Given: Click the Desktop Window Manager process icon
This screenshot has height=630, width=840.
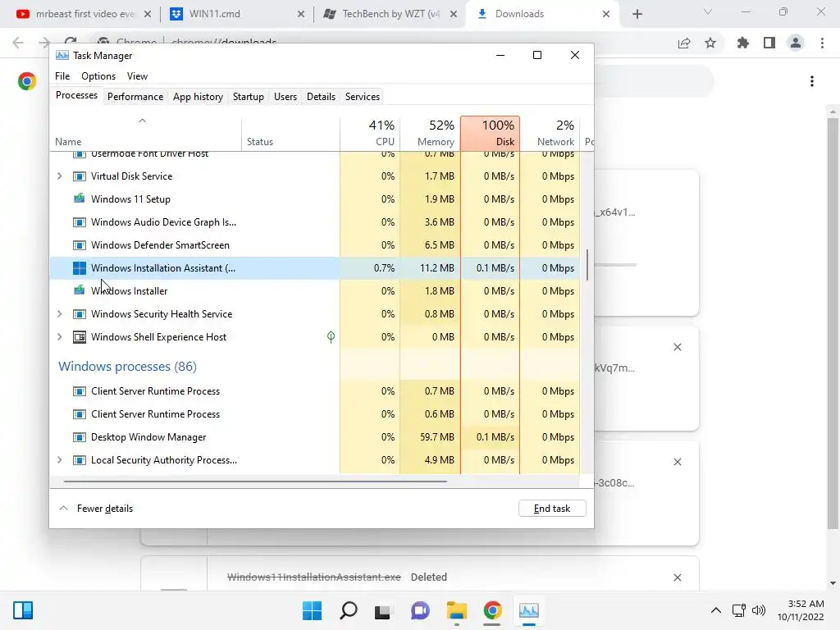Looking at the screenshot, I should (x=80, y=437).
